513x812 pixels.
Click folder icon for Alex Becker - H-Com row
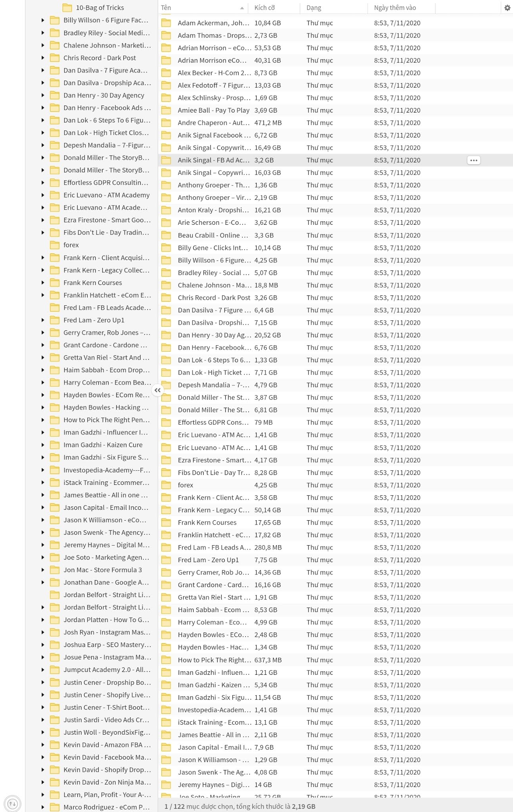click(166, 73)
